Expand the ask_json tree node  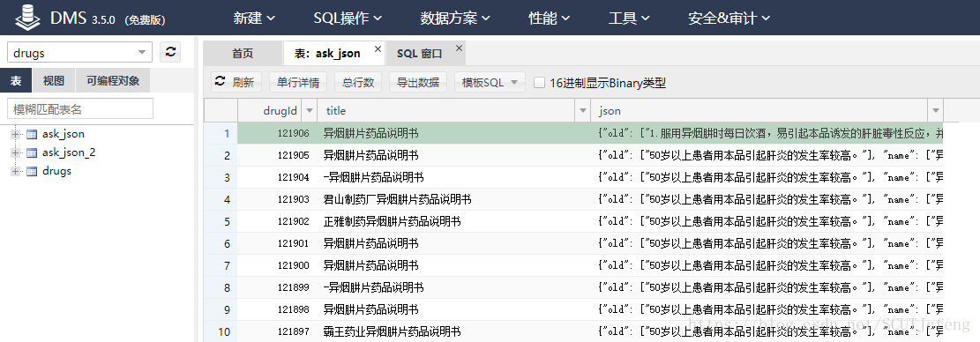(16, 134)
